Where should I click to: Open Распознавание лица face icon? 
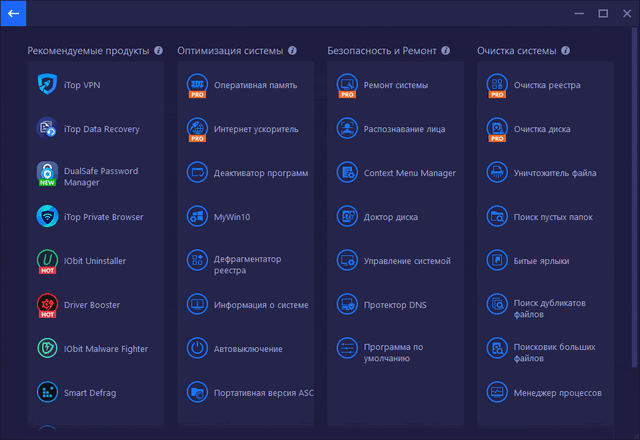click(347, 128)
